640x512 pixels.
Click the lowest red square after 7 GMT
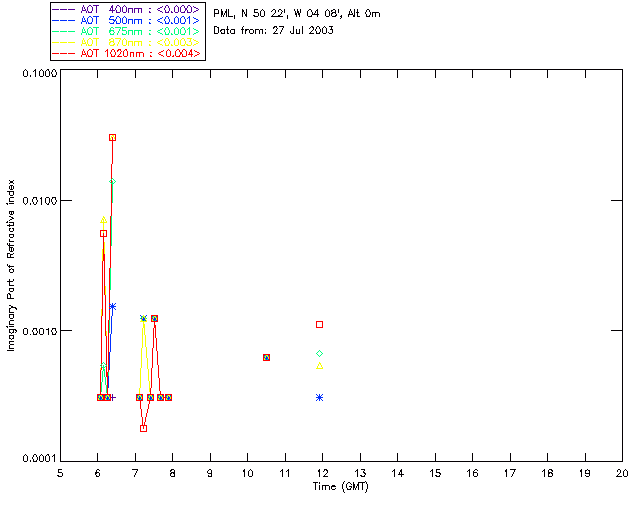(143, 428)
